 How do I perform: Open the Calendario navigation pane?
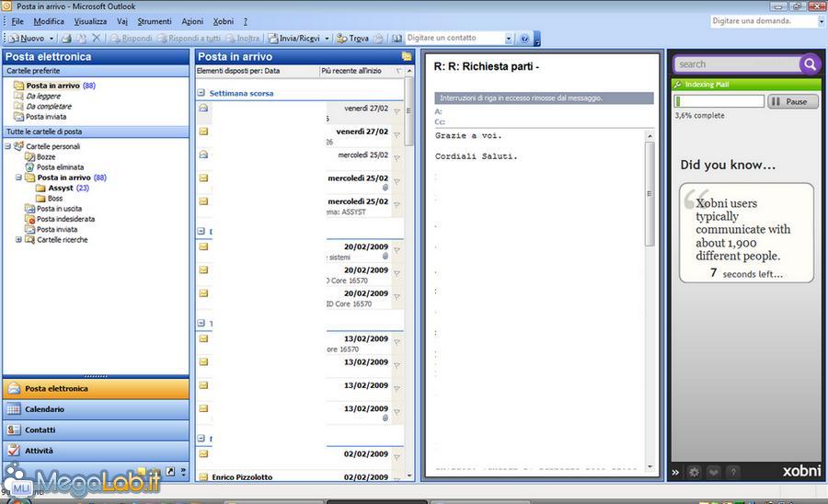click(44, 409)
